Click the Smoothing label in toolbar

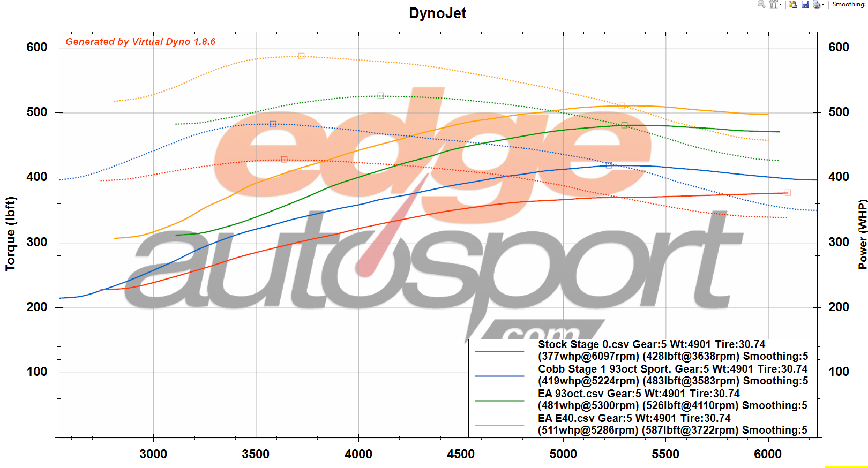pos(848,4)
